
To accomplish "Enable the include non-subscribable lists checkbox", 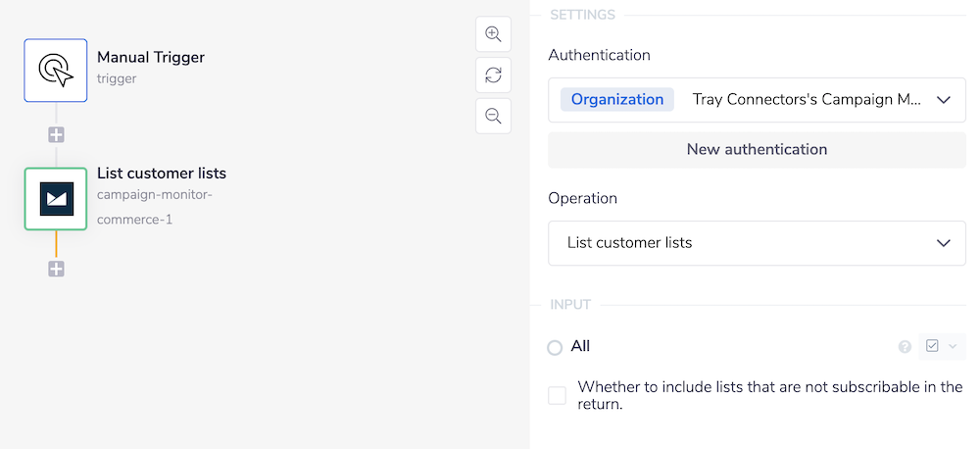I will coord(557,396).
